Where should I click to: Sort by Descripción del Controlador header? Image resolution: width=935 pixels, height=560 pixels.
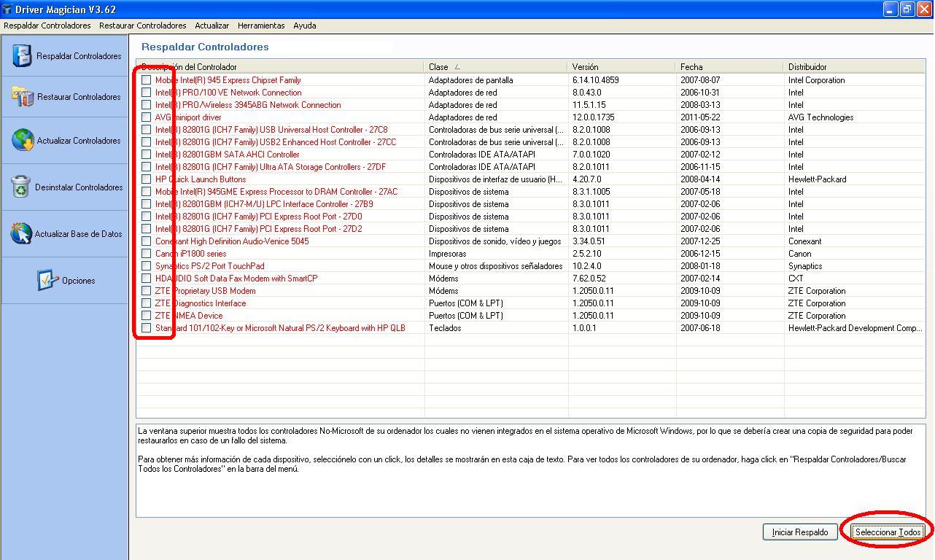click(280, 66)
